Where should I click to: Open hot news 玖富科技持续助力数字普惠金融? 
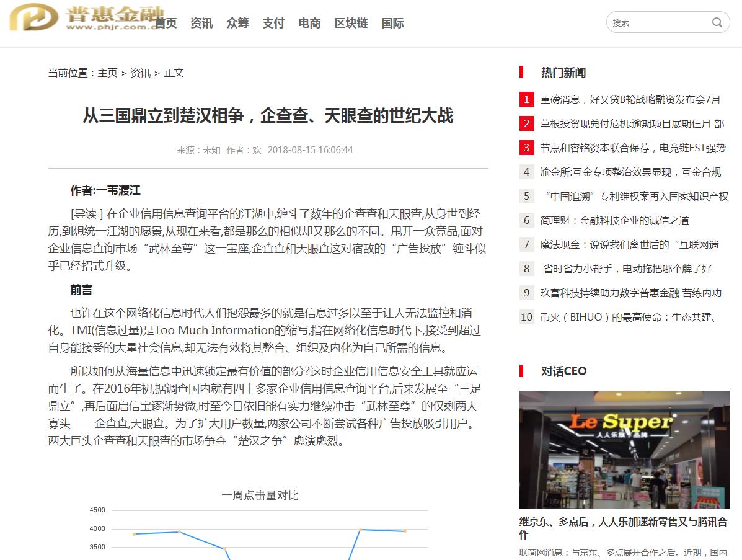tap(631, 293)
